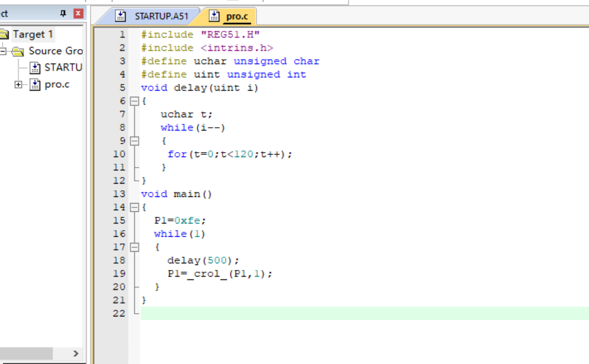Click the project panel scroll right arrow
589x364 pixels.
point(76,353)
